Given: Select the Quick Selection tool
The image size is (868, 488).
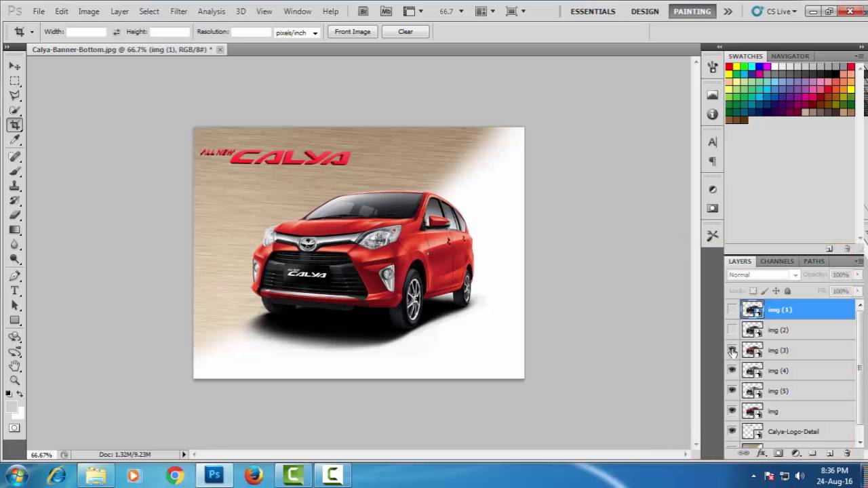Looking at the screenshot, I should click(15, 110).
